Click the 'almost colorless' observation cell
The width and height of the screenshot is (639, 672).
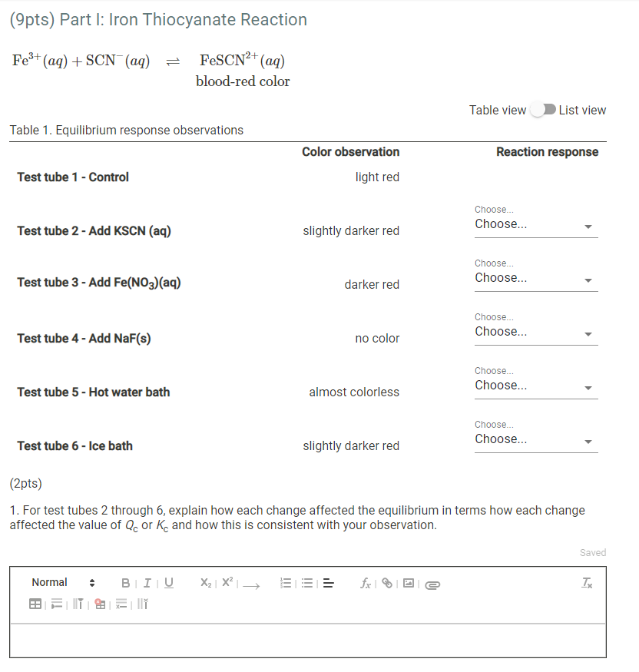pos(354,392)
